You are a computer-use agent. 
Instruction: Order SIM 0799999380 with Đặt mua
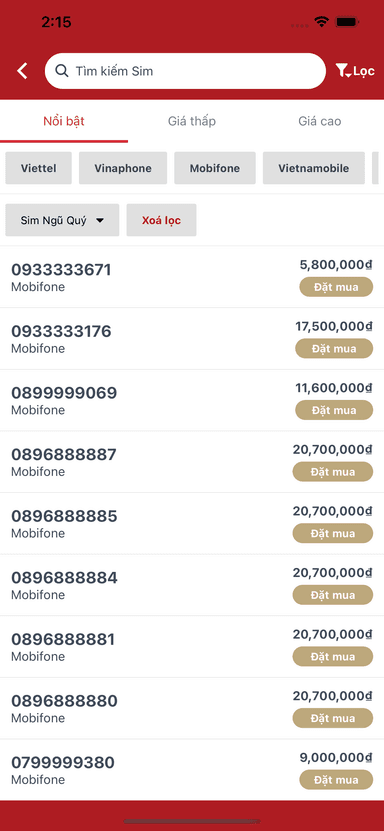tap(336, 780)
